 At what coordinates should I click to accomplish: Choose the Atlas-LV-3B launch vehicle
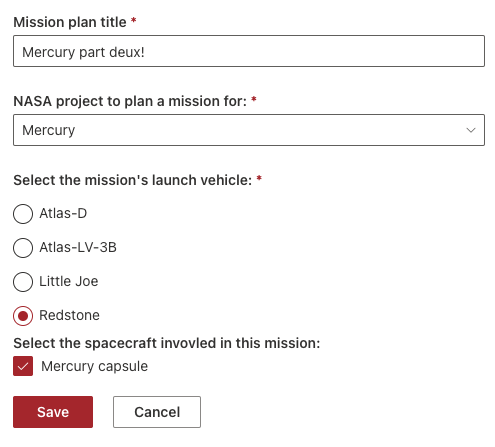click(x=23, y=248)
